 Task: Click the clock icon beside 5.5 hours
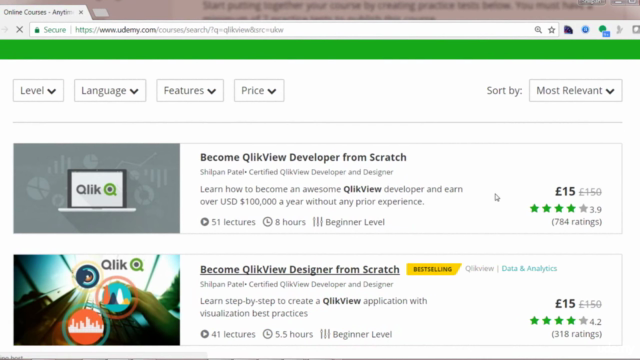pyautogui.click(x=267, y=334)
